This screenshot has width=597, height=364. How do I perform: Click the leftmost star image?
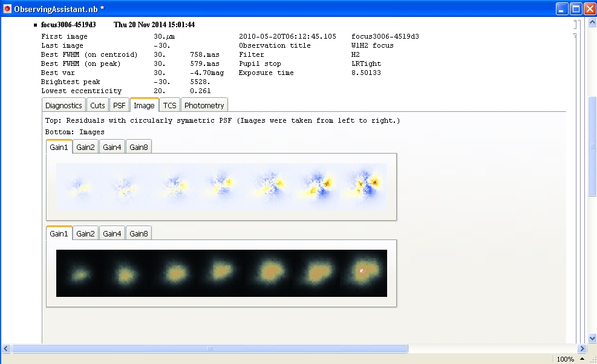point(79,273)
